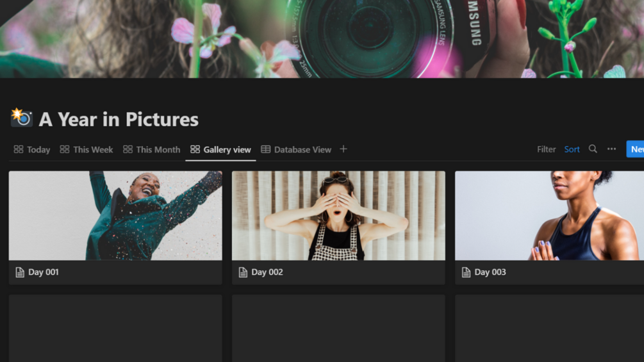This screenshot has height=362, width=644.
Task: Open the three-dot more options menu
Action: coord(611,149)
